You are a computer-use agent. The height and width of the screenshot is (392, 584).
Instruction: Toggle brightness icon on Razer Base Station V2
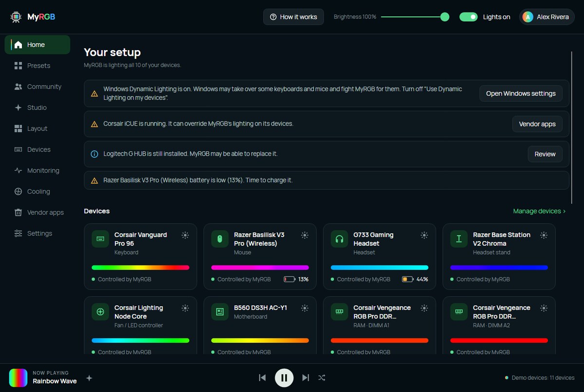pyautogui.click(x=544, y=235)
